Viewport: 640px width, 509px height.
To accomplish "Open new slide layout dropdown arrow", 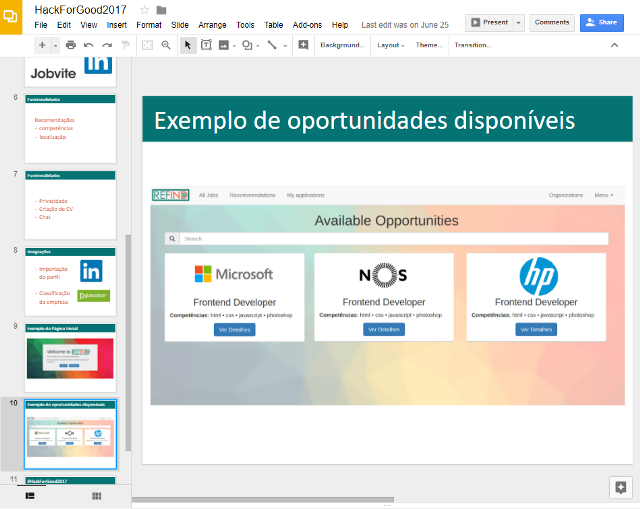I will coord(56,45).
